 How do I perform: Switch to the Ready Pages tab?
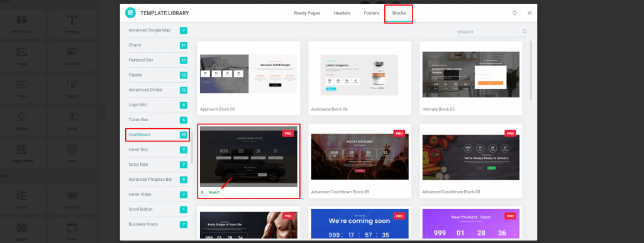pos(307,13)
